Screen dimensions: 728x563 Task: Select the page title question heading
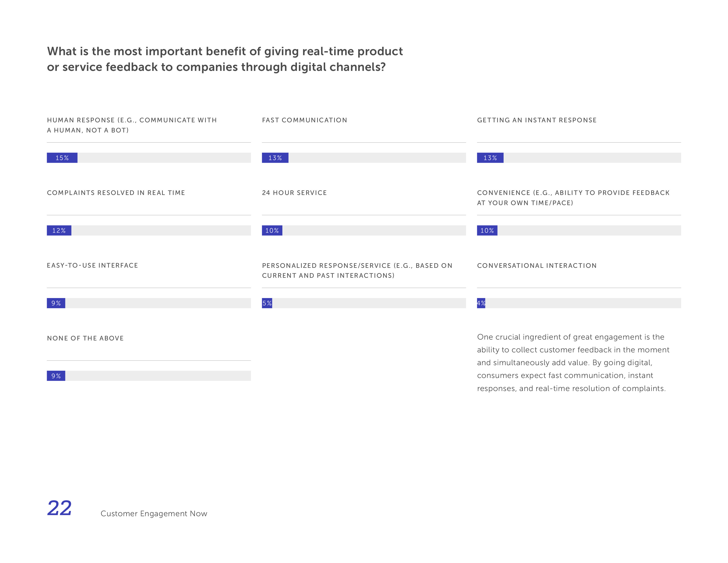tap(225, 59)
